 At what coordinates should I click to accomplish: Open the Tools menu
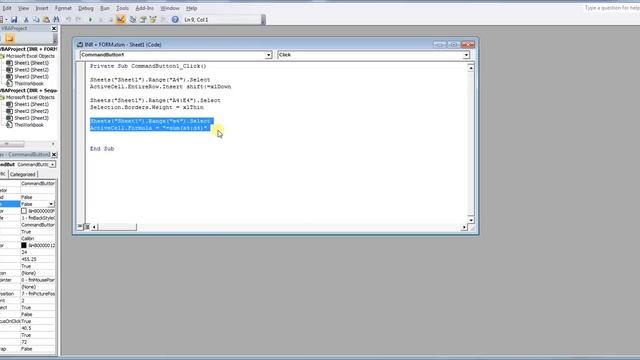tap(122, 8)
